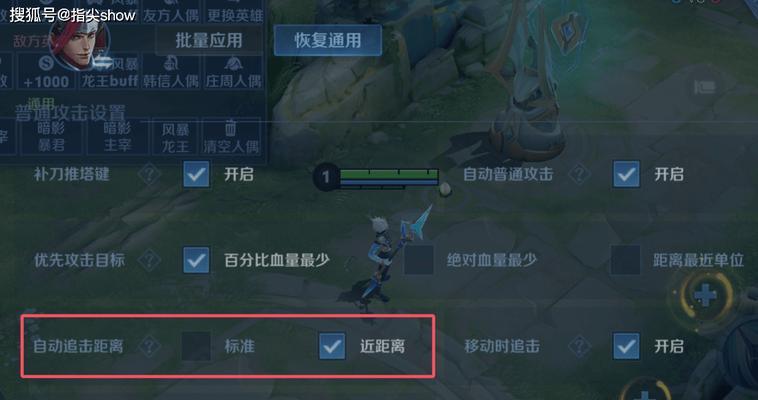Viewport: 758px width, 400px height.
Task: Tap the +1000 gold button
Action: point(46,73)
